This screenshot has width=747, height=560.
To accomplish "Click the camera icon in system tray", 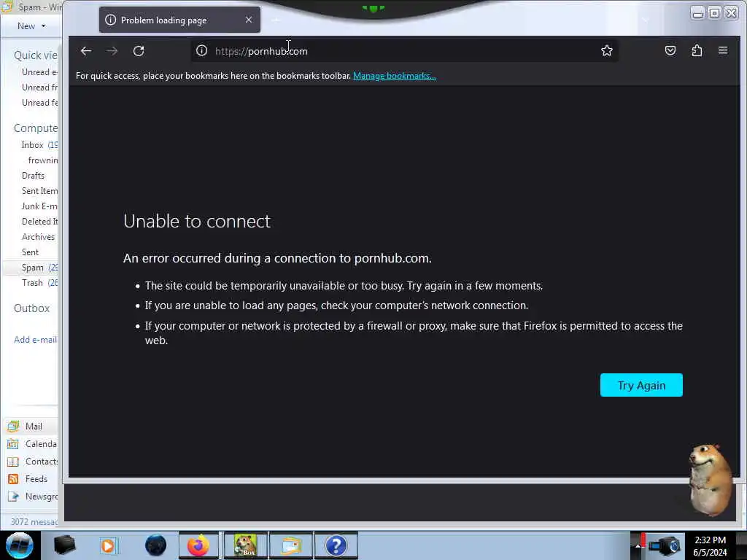I will coord(665,545).
